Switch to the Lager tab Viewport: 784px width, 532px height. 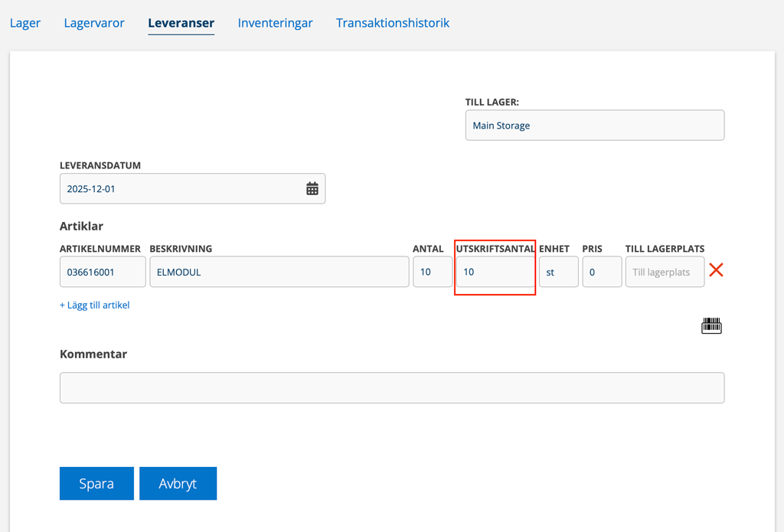pyautogui.click(x=25, y=23)
